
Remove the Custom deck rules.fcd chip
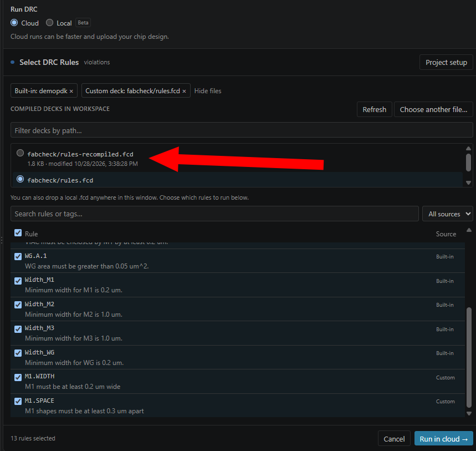tap(184, 91)
